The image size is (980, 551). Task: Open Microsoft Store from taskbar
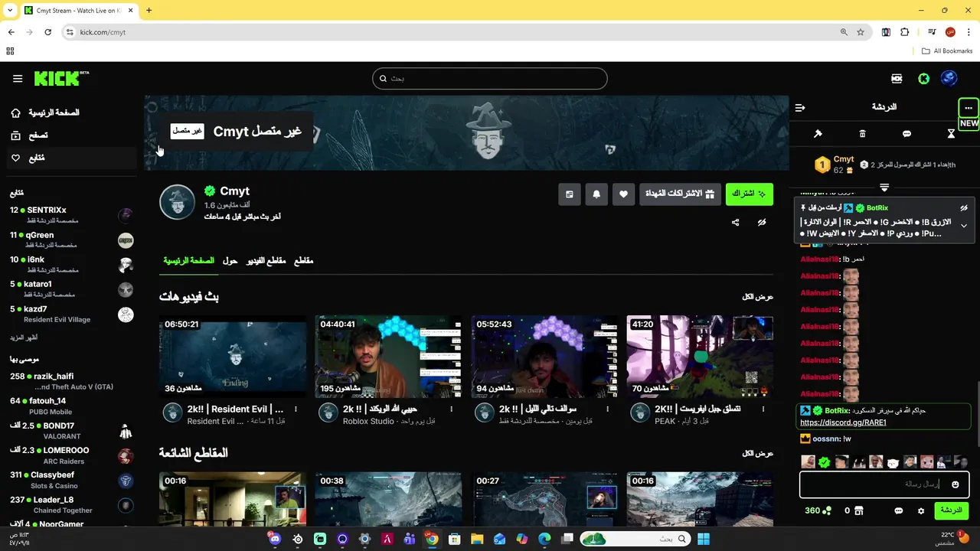tap(455, 539)
